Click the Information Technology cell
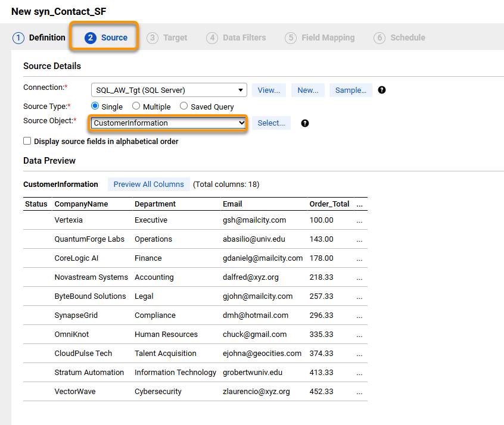This screenshot has width=504, height=425. point(175,372)
